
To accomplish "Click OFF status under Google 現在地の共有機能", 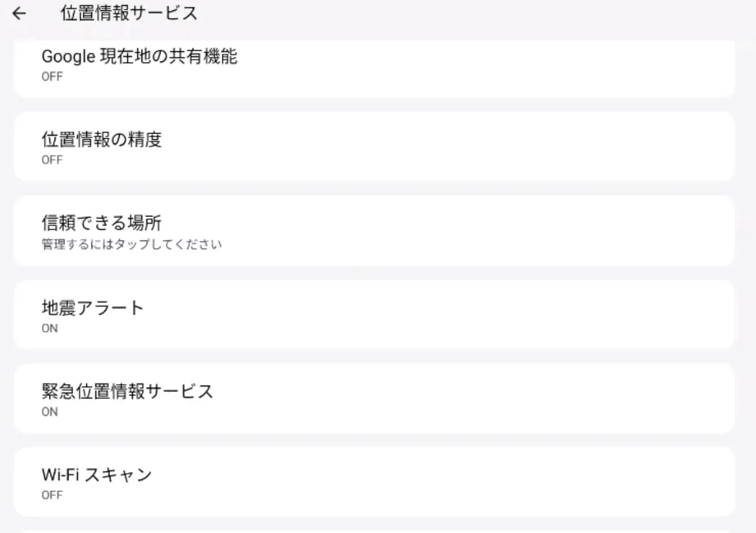I will (52, 77).
